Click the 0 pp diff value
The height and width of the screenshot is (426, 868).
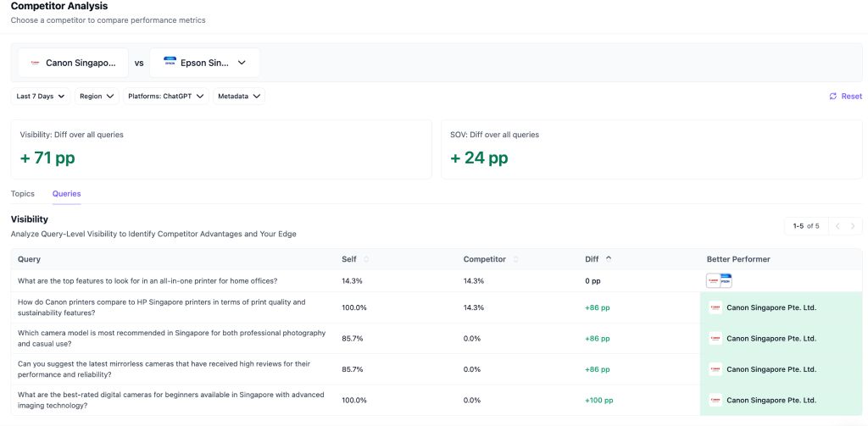(x=593, y=281)
